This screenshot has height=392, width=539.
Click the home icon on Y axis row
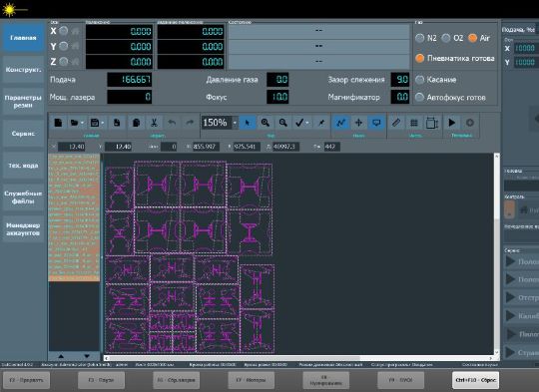click(x=75, y=46)
